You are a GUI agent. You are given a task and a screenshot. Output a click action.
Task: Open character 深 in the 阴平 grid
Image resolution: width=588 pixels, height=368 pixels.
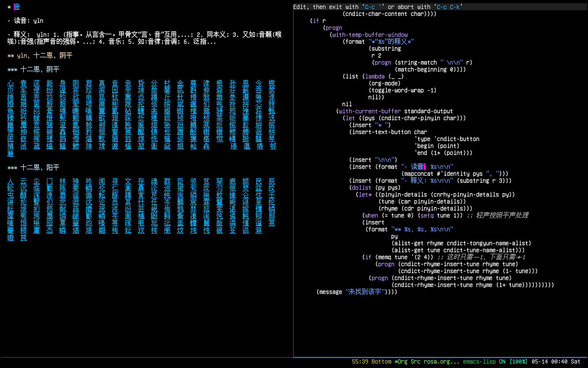[37, 83]
